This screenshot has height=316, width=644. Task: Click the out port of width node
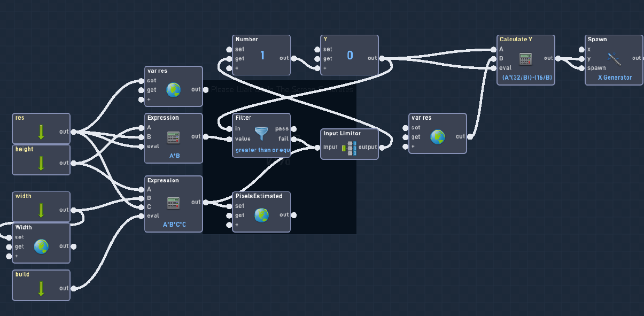73,210
